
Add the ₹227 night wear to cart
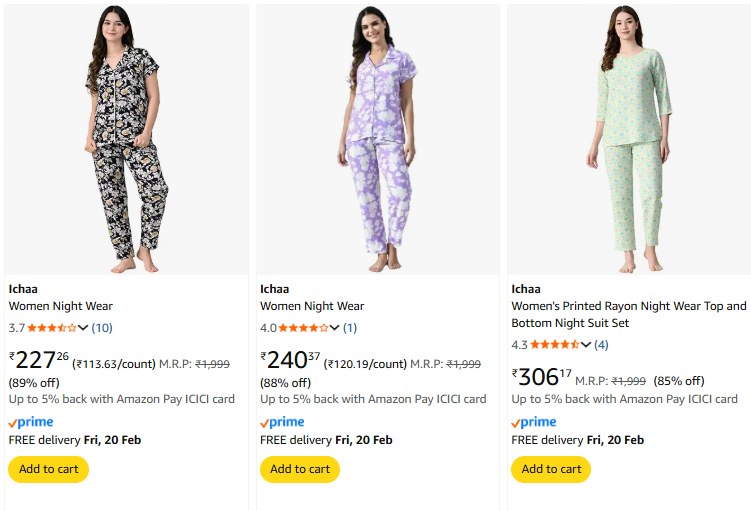click(48, 469)
